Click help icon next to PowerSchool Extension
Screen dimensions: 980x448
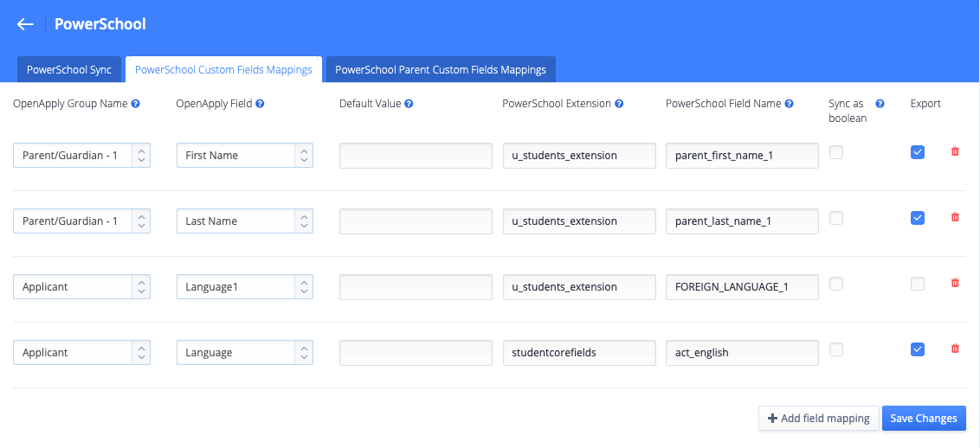[x=619, y=104]
